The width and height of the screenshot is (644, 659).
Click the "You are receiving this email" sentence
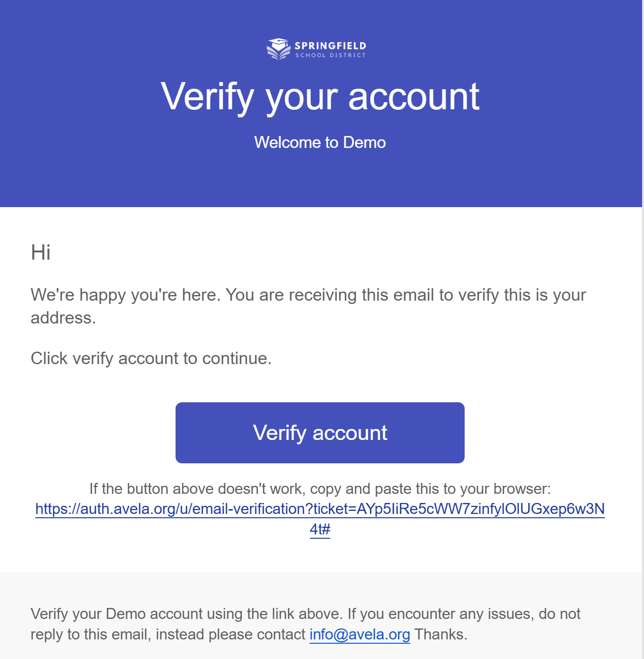[x=405, y=295]
